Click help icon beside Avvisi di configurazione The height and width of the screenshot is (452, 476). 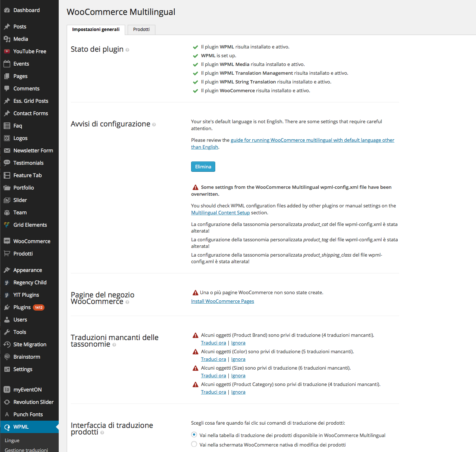click(154, 125)
